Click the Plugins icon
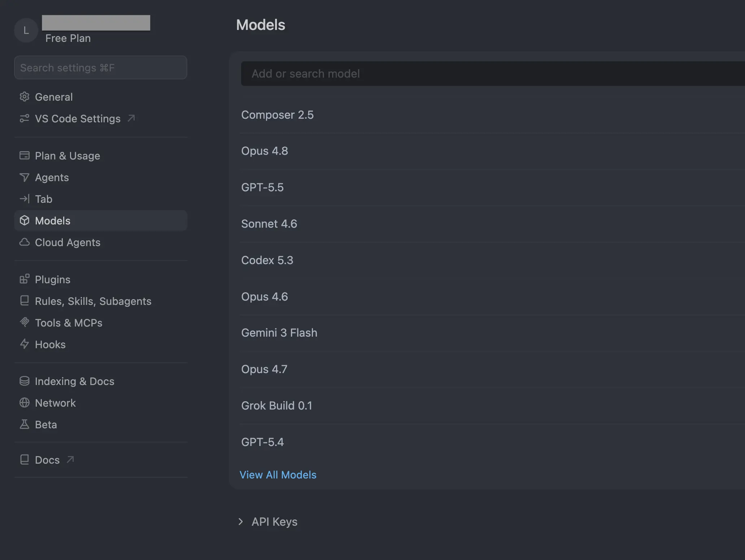The width and height of the screenshot is (745, 560). [x=24, y=279]
